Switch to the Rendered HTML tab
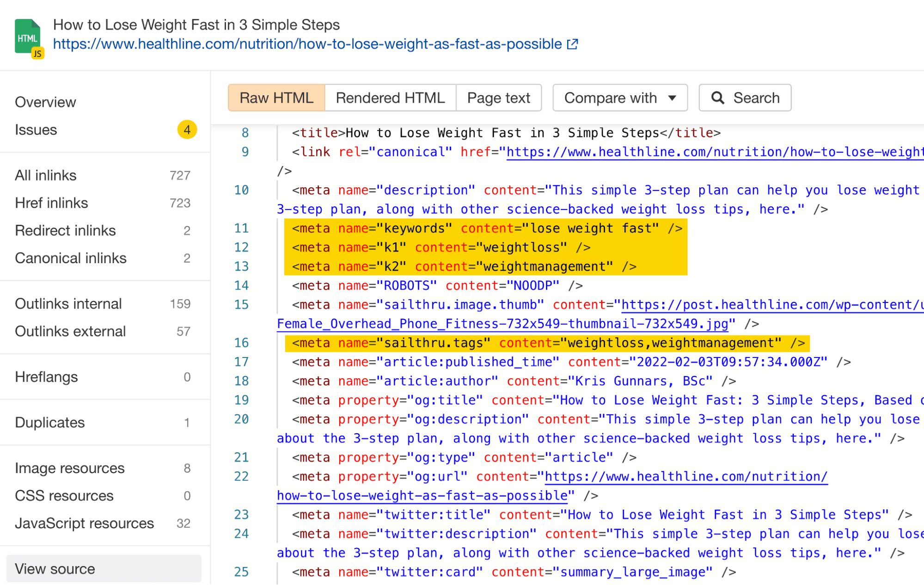This screenshot has width=924, height=585. click(x=391, y=98)
